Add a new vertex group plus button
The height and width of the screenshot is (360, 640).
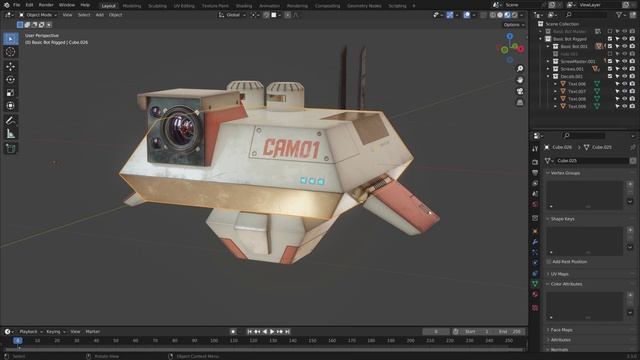coord(630,184)
